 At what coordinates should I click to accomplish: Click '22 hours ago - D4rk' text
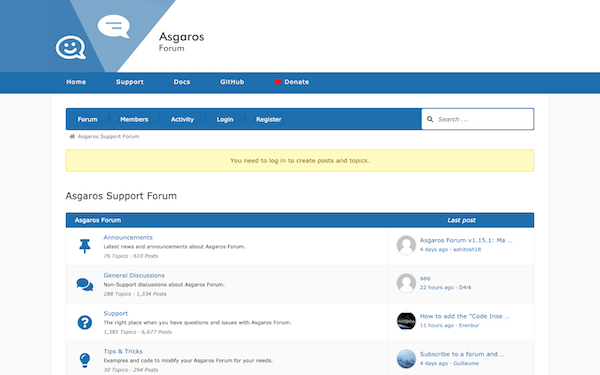445,287
